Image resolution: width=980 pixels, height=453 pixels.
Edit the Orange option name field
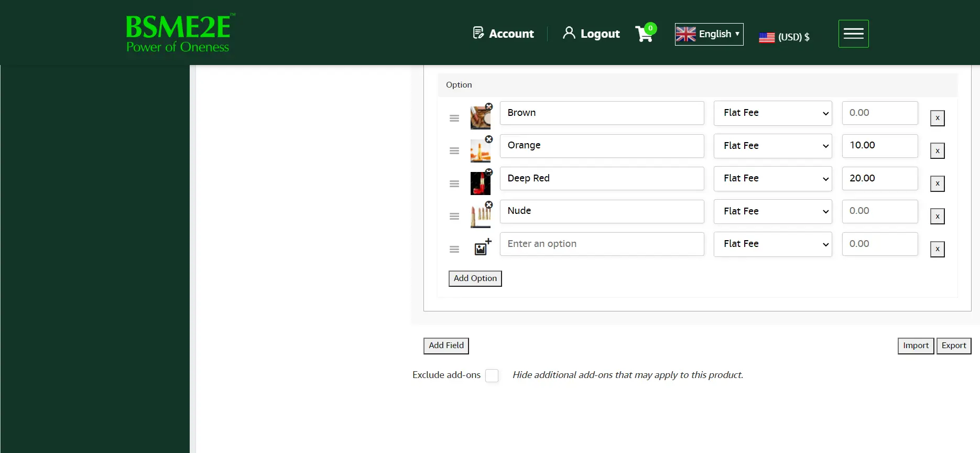[x=602, y=146]
